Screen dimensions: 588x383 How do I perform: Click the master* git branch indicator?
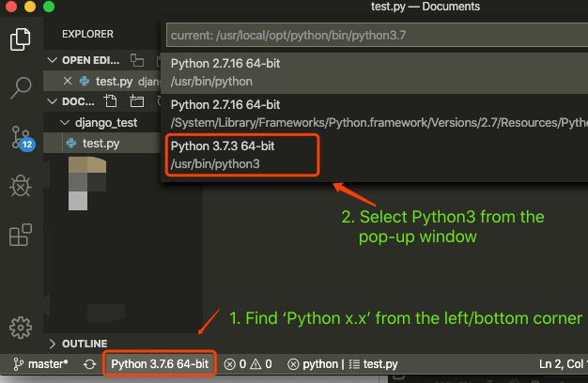click(41, 364)
